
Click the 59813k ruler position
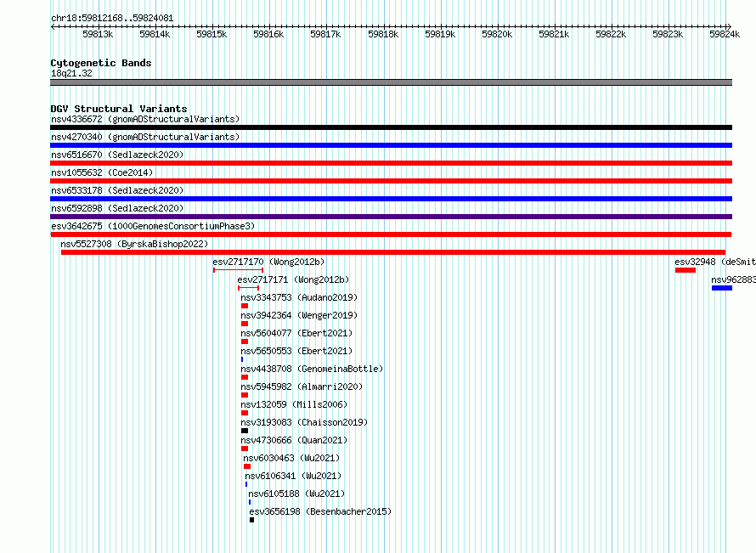pos(98,34)
